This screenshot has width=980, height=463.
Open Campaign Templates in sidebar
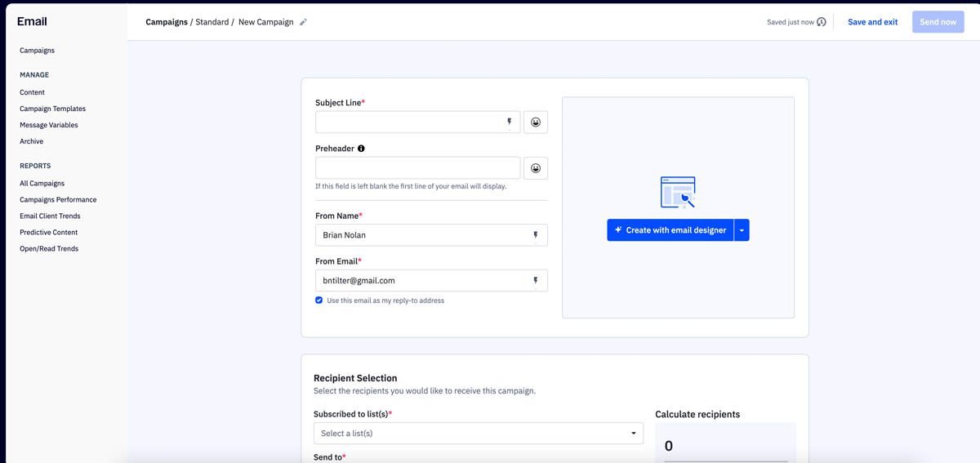pyautogui.click(x=52, y=109)
